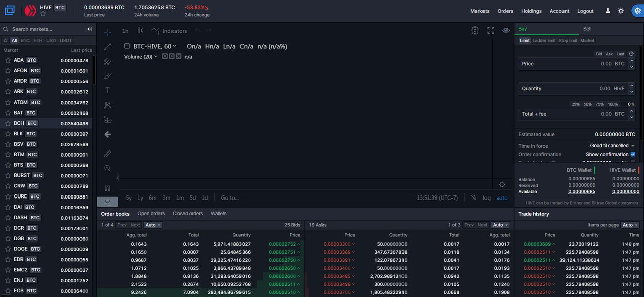This screenshot has width=644, height=297.
Task: Open chart settings gear icon
Action: [x=475, y=30]
